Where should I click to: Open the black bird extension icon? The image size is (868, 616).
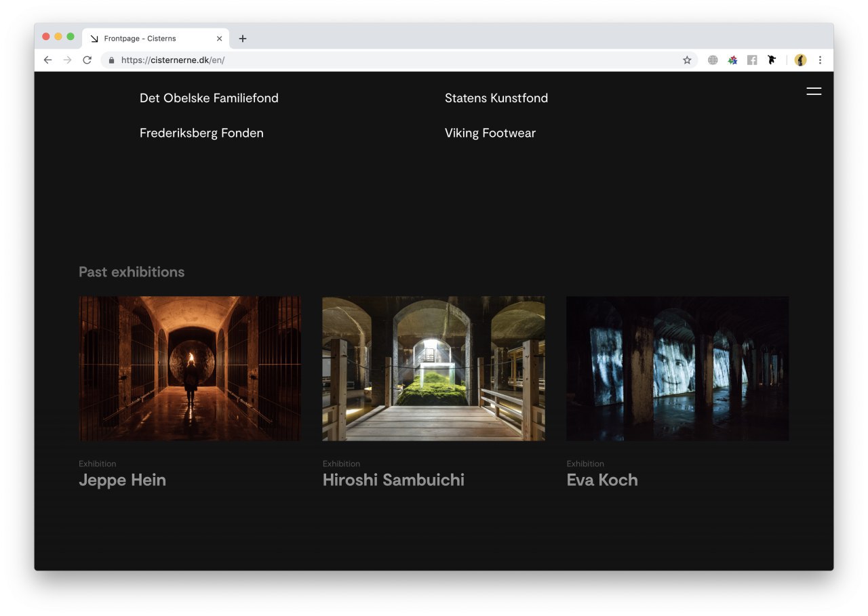coord(772,60)
